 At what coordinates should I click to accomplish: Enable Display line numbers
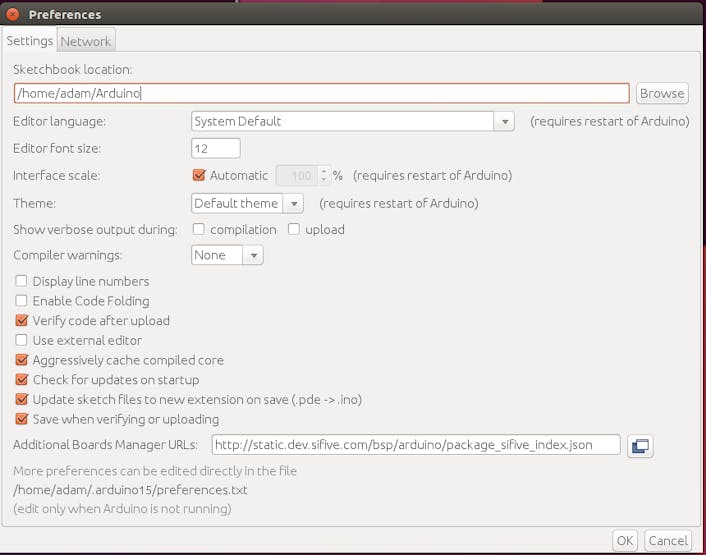[x=21, y=281]
